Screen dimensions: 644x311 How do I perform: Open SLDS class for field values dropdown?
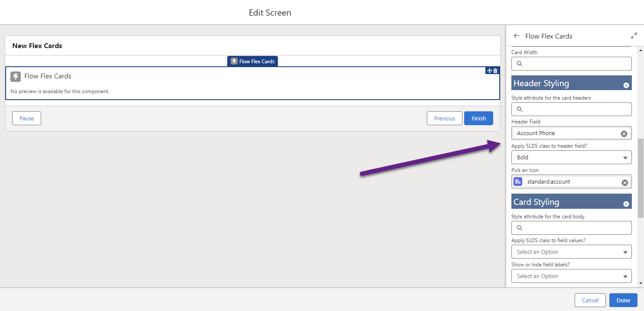point(571,252)
